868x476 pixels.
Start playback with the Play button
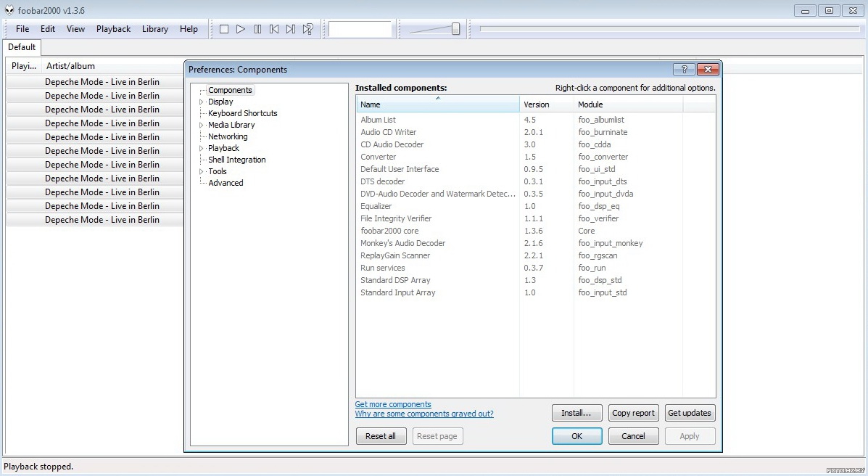click(240, 29)
